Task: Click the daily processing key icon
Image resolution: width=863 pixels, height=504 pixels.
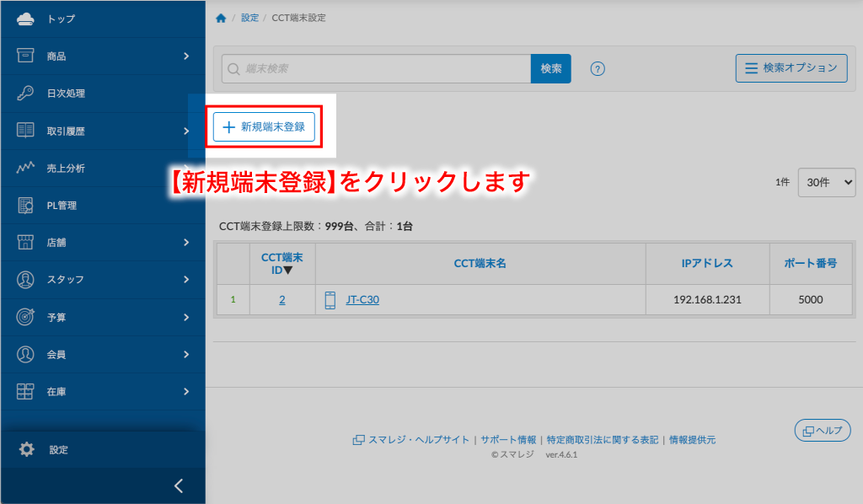Action: [25, 94]
